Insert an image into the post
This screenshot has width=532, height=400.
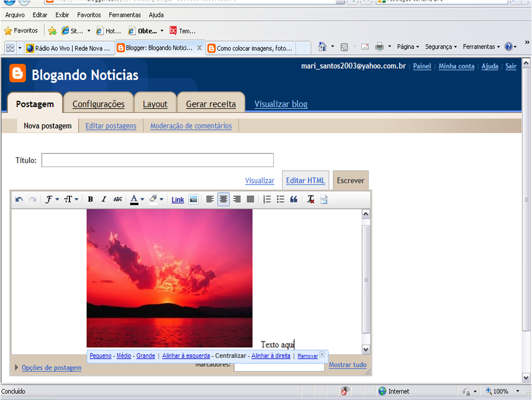192,199
